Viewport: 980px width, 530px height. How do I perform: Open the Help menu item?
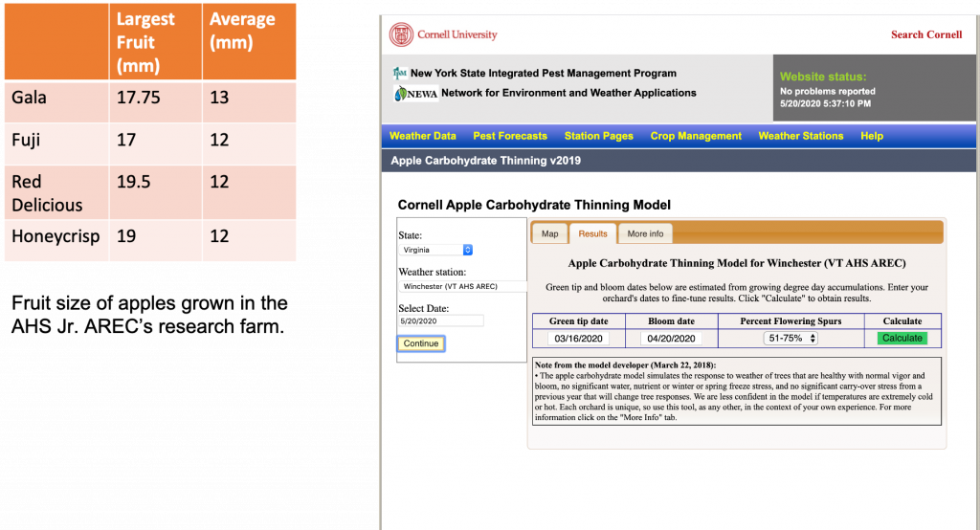tap(871, 136)
